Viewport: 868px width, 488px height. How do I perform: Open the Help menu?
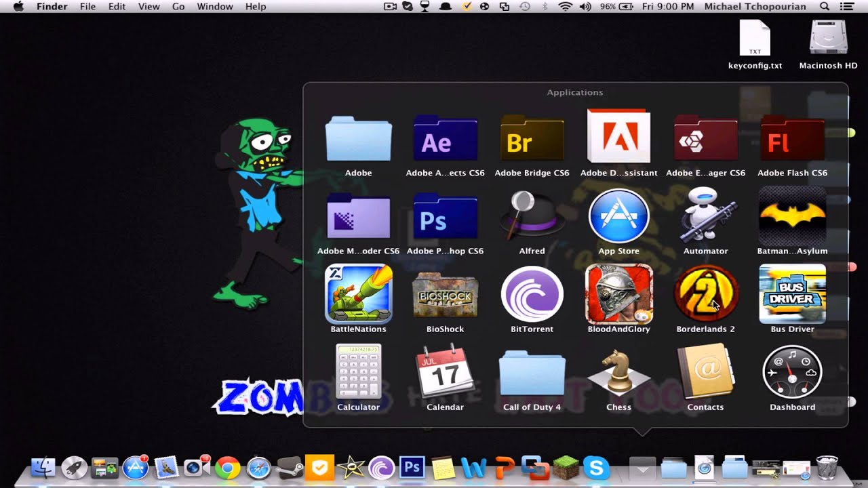pyautogui.click(x=256, y=7)
